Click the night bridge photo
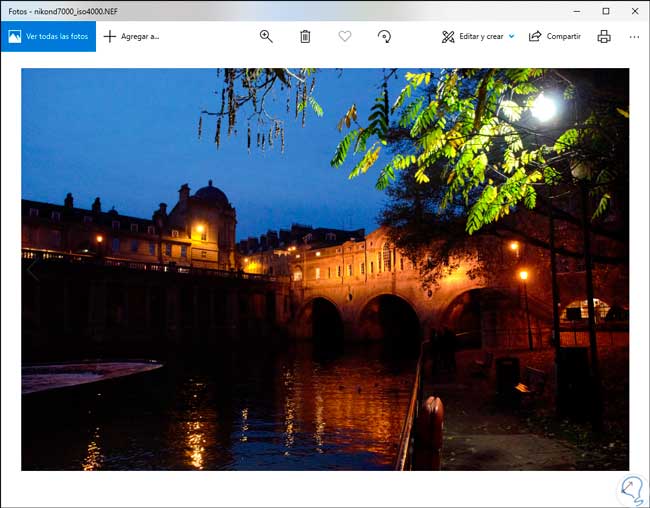Viewport: 650px width, 508px height. pyautogui.click(x=325, y=269)
